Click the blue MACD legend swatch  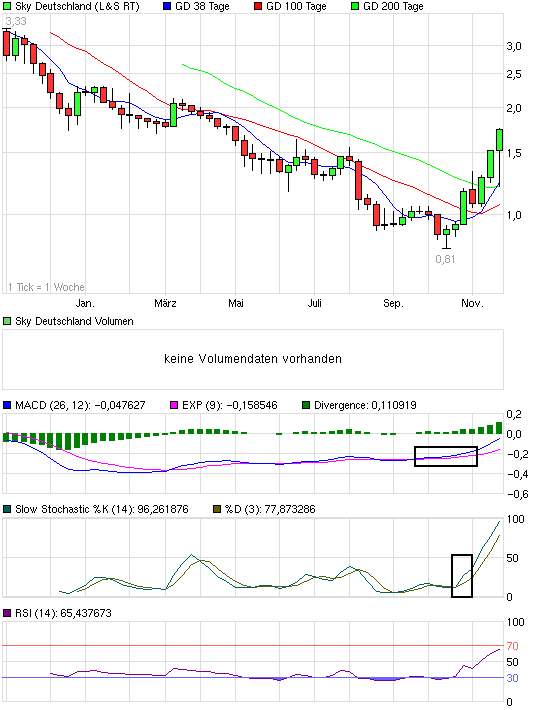point(7,405)
